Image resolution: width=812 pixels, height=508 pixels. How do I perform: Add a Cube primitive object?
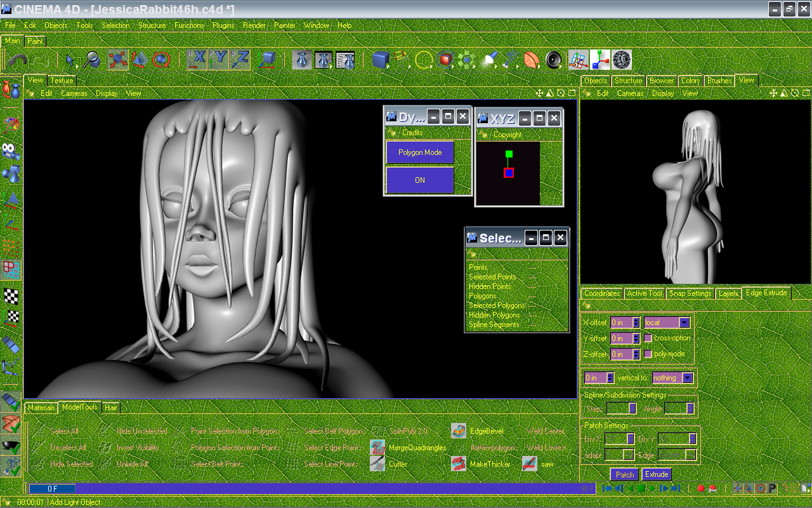pyautogui.click(x=381, y=60)
